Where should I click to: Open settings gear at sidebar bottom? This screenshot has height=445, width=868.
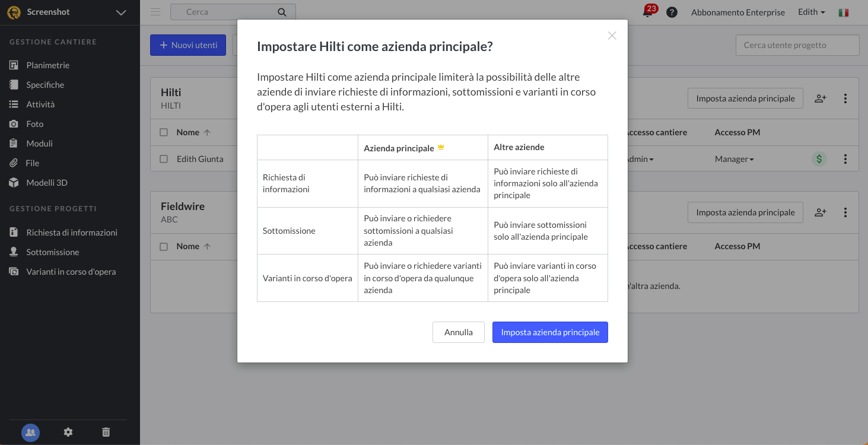(x=68, y=433)
